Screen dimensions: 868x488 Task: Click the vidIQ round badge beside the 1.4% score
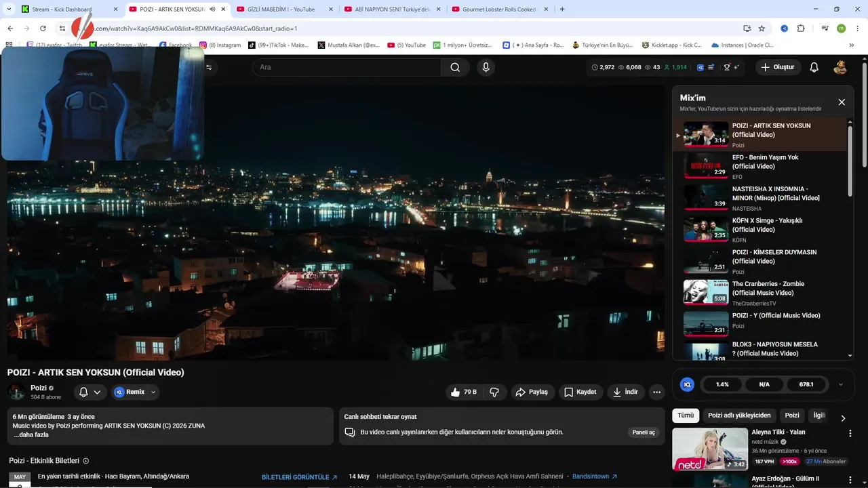click(x=687, y=384)
